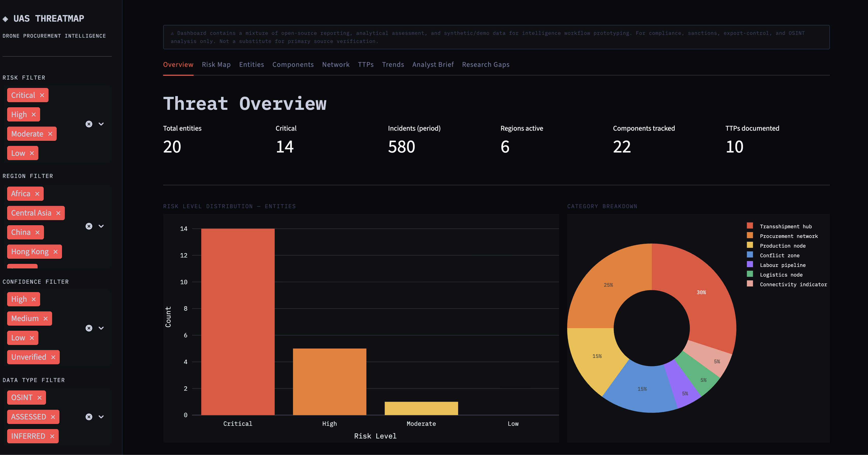Remove the High risk filter tag
Viewport: 868px width, 455px height.
pyautogui.click(x=34, y=115)
